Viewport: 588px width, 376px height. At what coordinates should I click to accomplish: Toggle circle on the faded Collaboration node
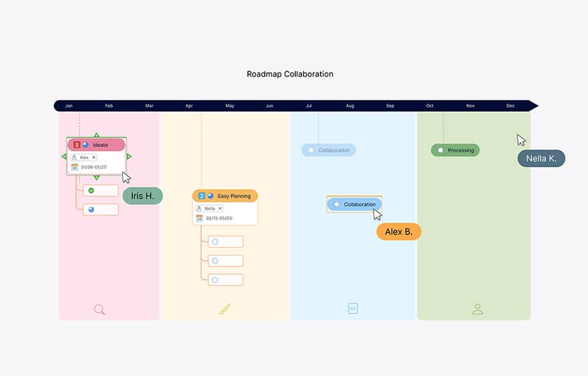(x=311, y=150)
